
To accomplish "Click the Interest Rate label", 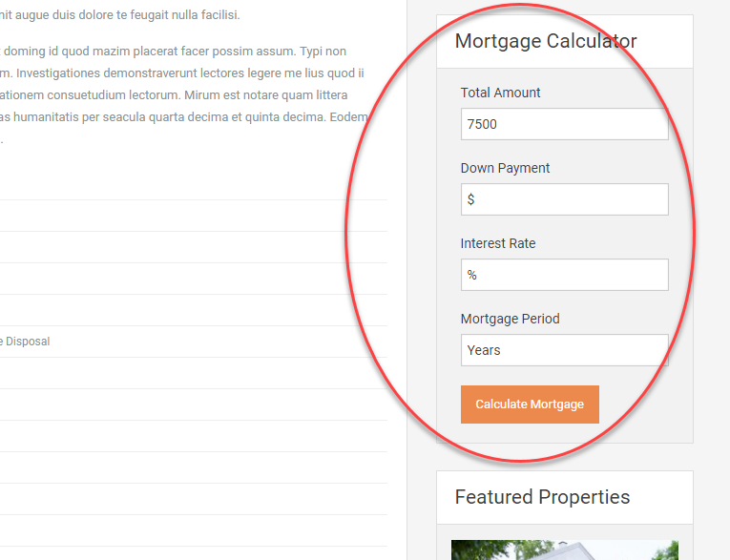I will [x=497, y=243].
